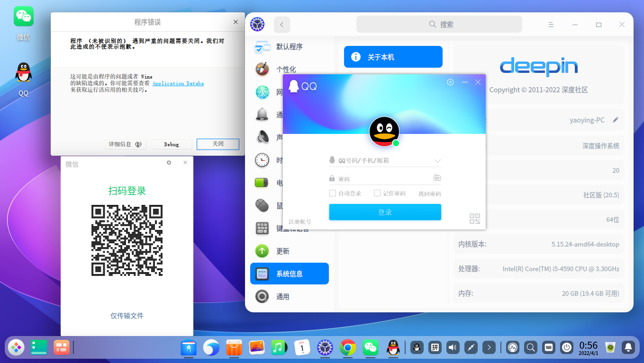The height and width of the screenshot is (363, 644).
Task: Switch QQ to QR code login
Action: tap(475, 219)
